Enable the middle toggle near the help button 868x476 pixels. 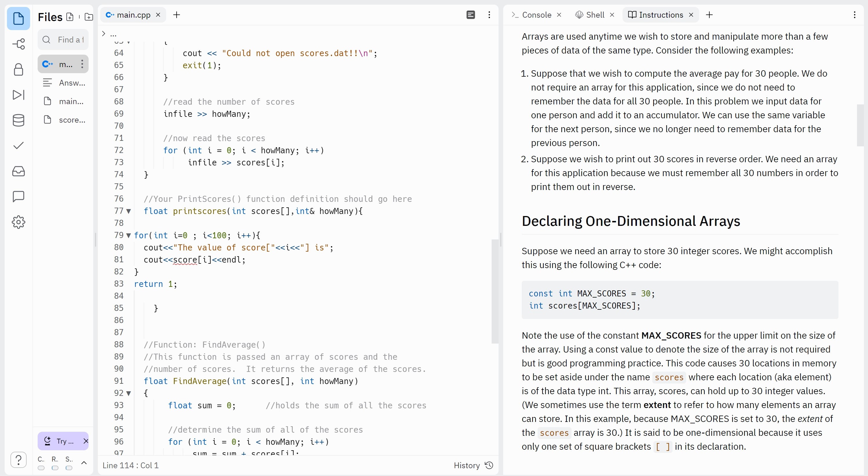[55, 468]
